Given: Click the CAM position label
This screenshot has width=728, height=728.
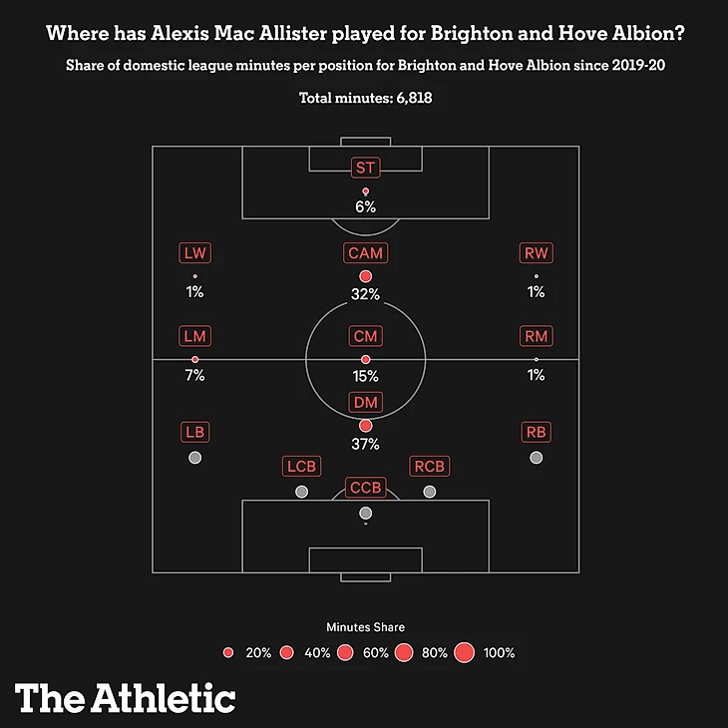Looking at the screenshot, I should coord(365,253).
